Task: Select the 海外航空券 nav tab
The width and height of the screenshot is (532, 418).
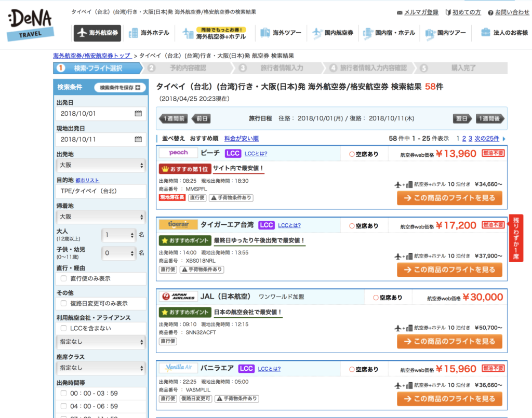Action: click(97, 33)
